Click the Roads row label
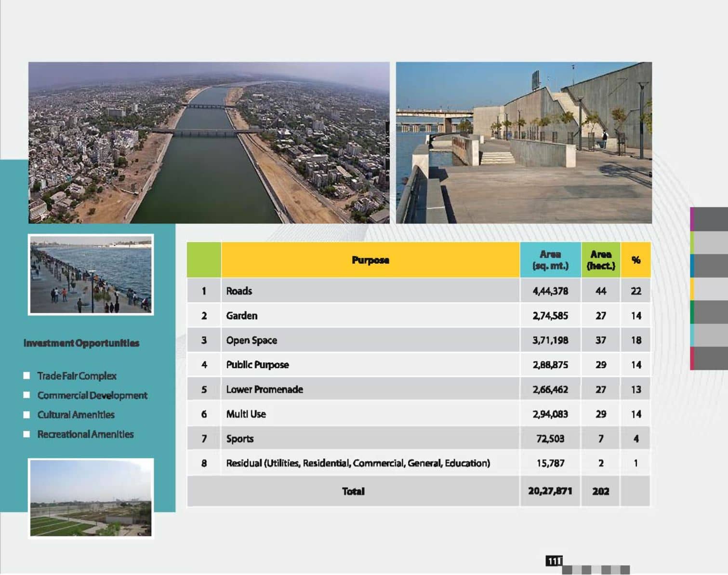Screen dimensions: 728x575 239,291
